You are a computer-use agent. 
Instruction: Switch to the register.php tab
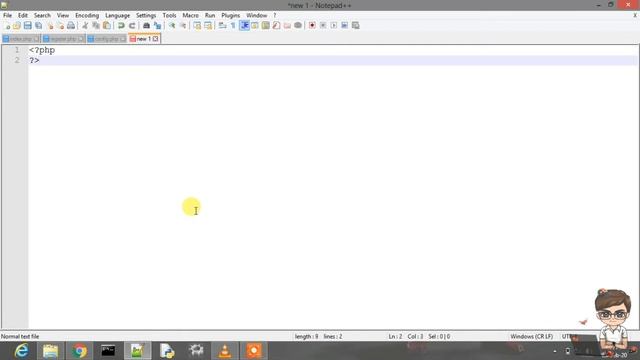[x=63, y=39]
